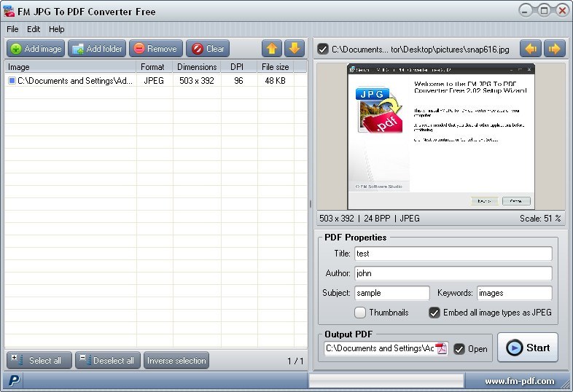Show next image with right arrow

[x=554, y=49]
